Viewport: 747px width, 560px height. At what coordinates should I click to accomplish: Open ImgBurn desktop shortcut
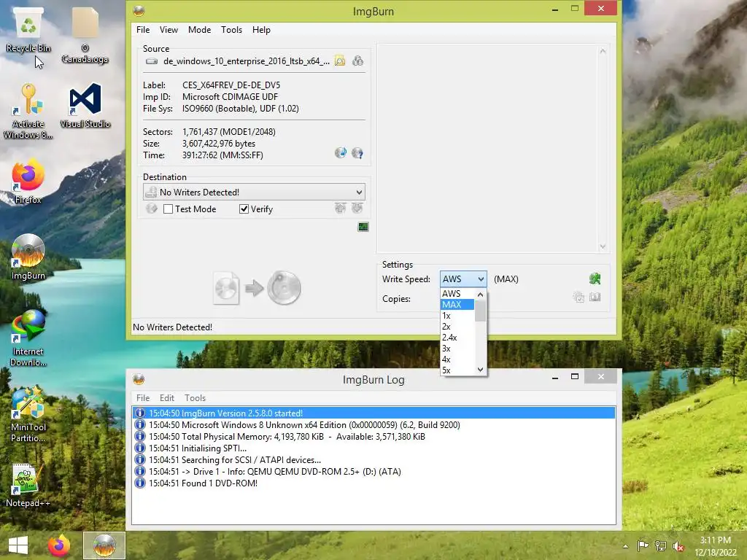(x=28, y=257)
